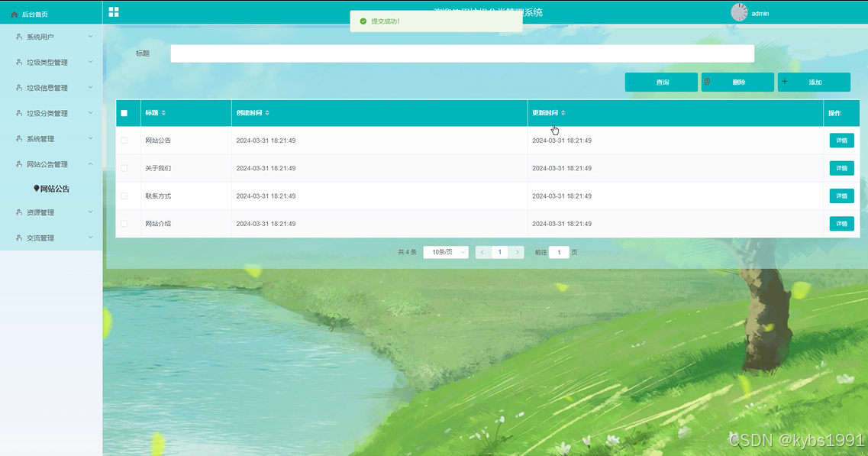Click the admin avatar image
Viewport: 868px width, 456px height.
coord(739,12)
